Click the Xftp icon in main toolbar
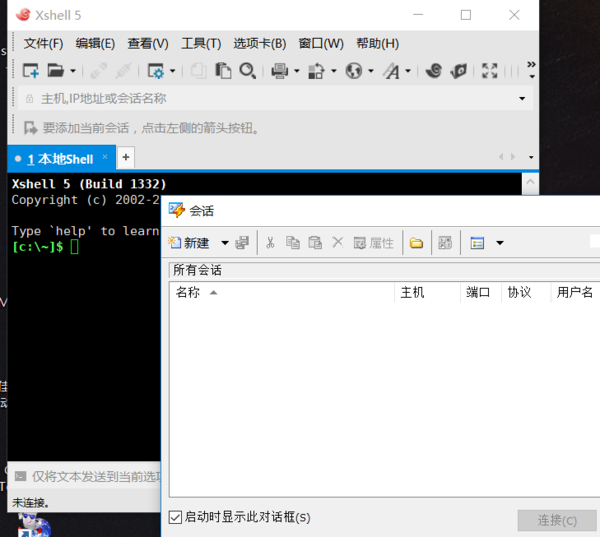This screenshot has width=600, height=537. (458, 71)
